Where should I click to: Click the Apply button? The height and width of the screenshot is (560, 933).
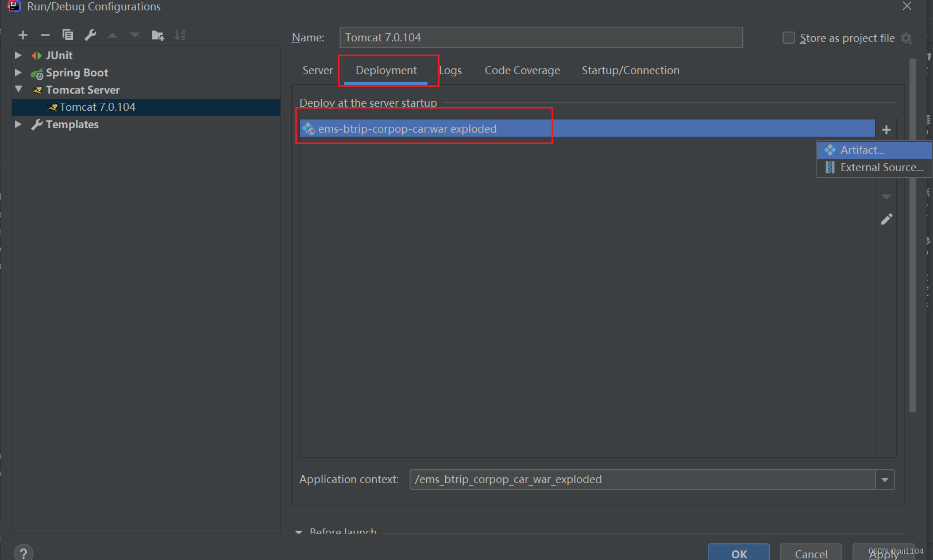(884, 553)
